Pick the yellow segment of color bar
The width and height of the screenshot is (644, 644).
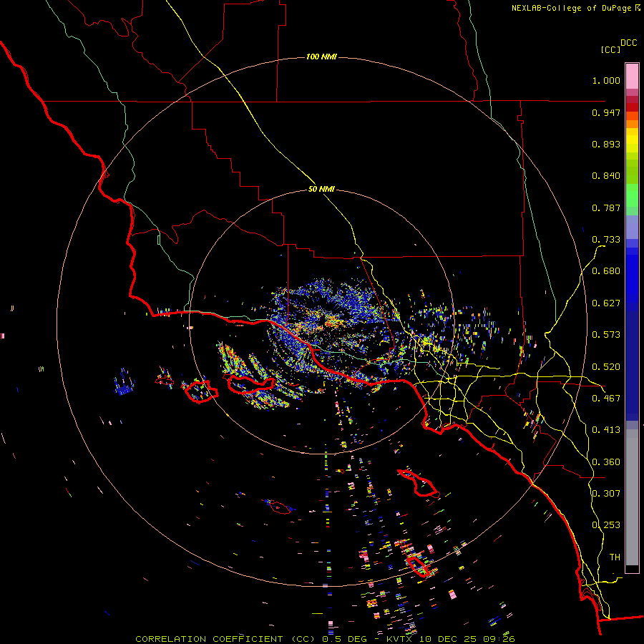click(x=632, y=140)
